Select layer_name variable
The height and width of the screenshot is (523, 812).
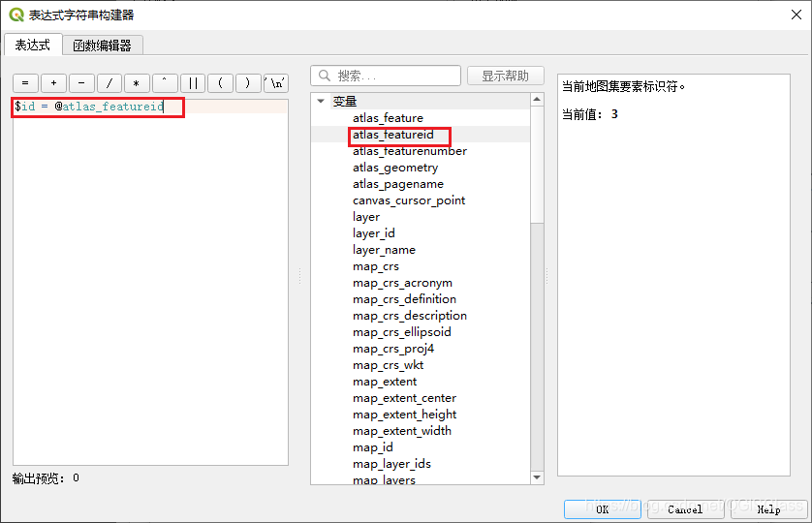[384, 250]
